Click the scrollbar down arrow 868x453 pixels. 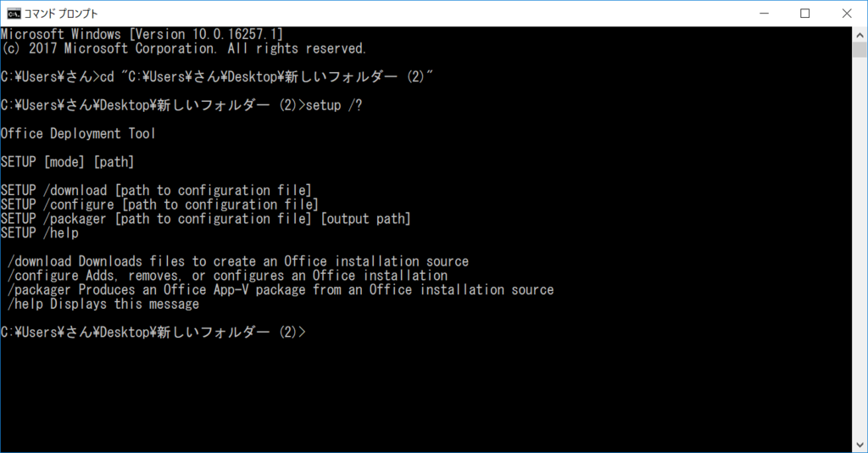860,445
